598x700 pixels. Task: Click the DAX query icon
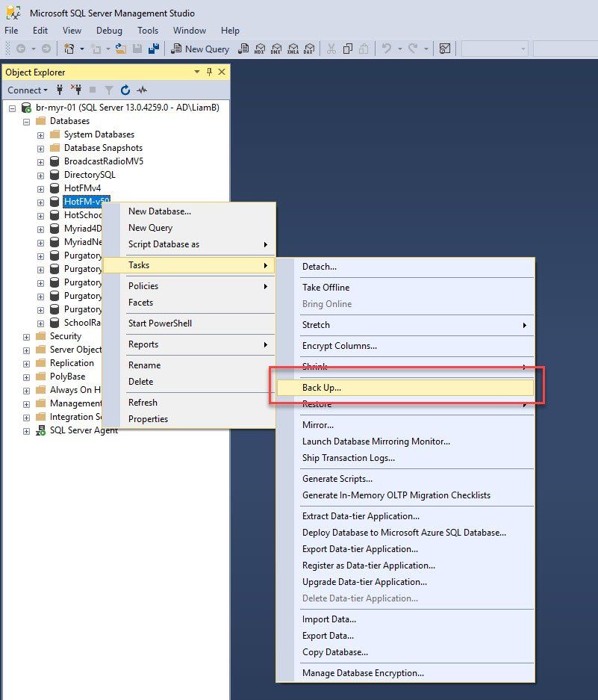[309, 49]
